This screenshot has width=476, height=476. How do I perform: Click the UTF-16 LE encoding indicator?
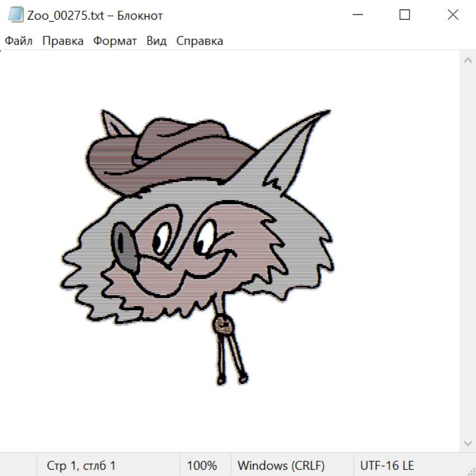click(x=387, y=465)
